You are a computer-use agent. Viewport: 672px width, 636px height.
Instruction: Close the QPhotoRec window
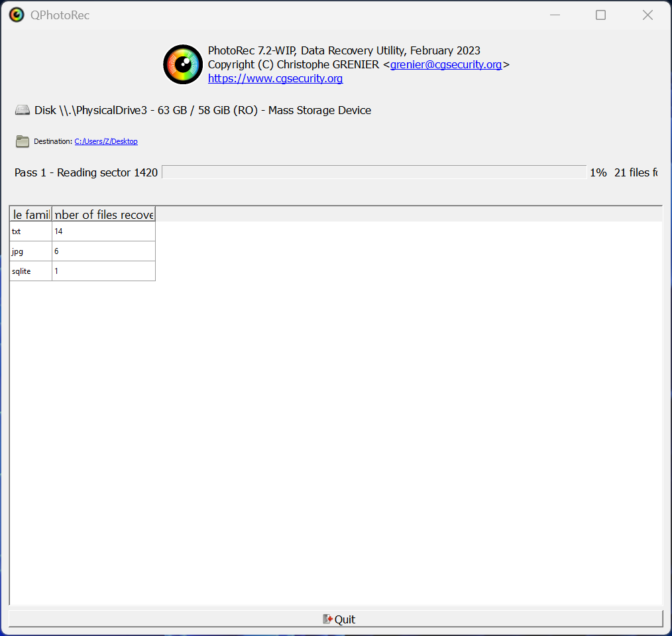coord(647,15)
